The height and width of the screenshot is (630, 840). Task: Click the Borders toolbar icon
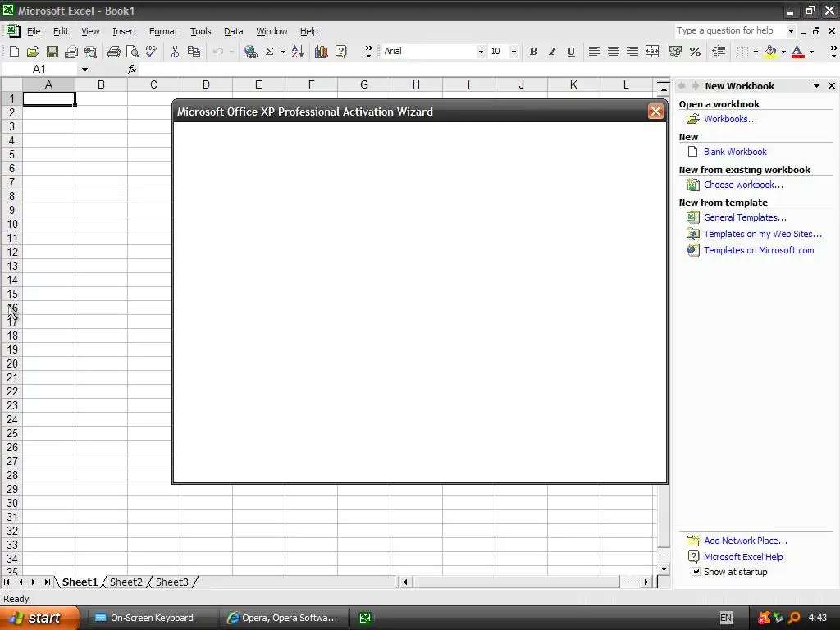[x=742, y=52]
